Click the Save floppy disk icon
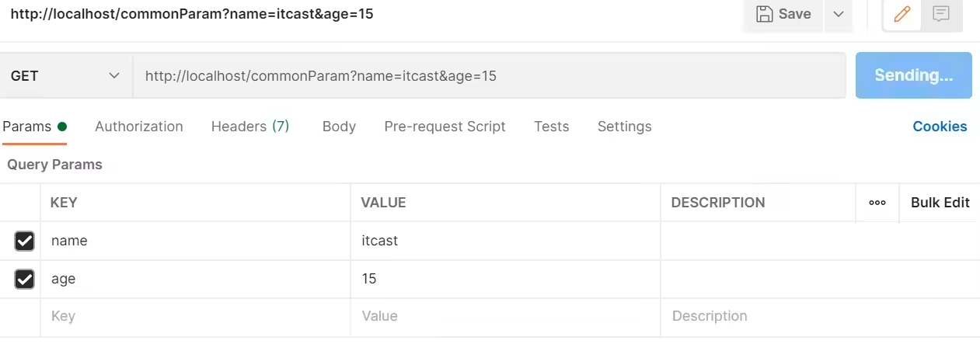This screenshot has height=344, width=980. coord(765,14)
